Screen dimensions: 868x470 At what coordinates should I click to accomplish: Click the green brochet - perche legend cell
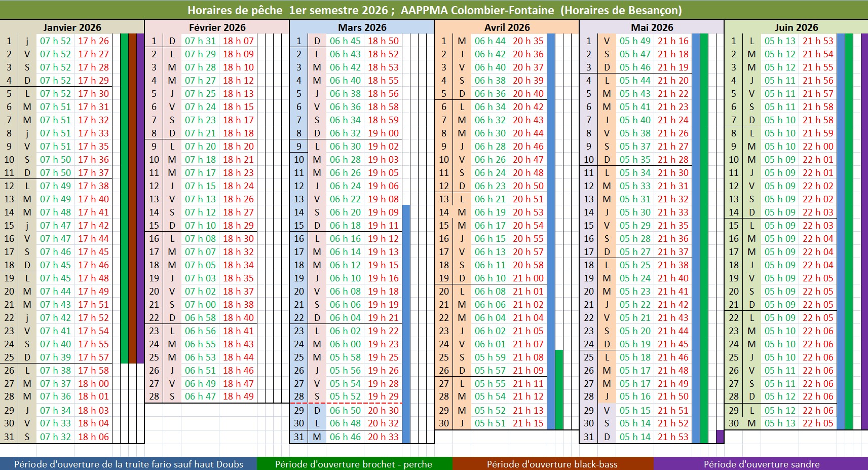point(354,464)
